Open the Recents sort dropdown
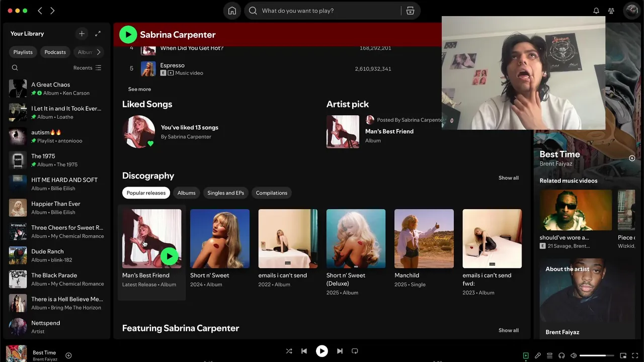 (87, 68)
